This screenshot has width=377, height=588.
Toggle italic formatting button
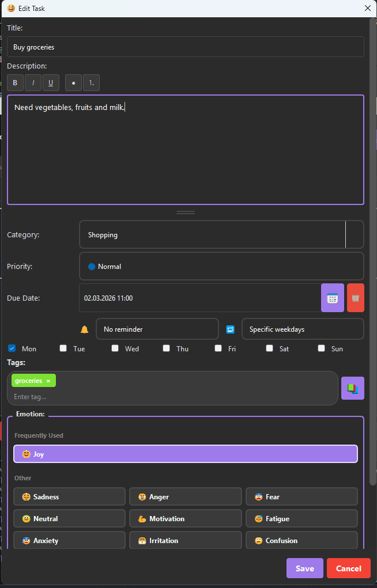coord(33,83)
